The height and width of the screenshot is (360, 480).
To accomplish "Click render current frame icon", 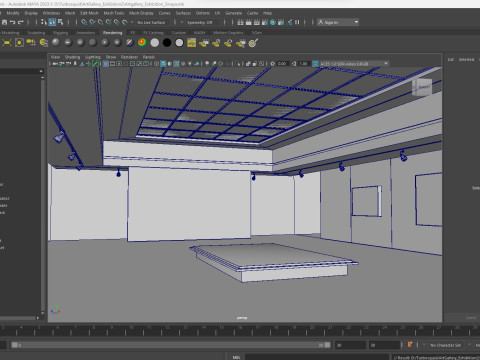I will 249,22.
